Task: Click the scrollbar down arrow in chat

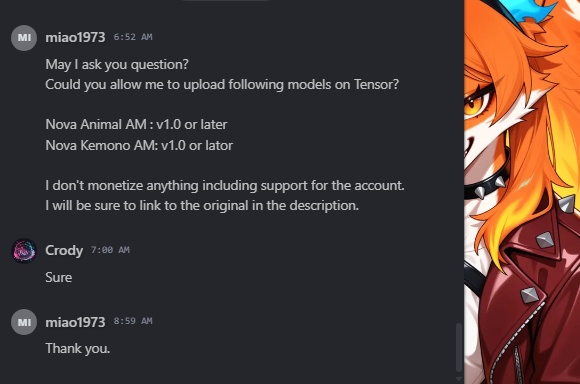Action: pyautogui.click(x=459, y=379)
